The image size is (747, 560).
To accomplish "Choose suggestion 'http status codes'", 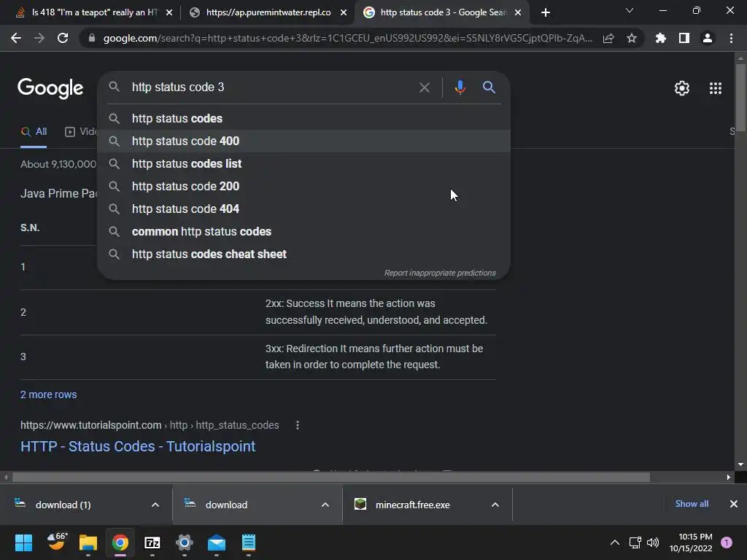I will 304,118.
